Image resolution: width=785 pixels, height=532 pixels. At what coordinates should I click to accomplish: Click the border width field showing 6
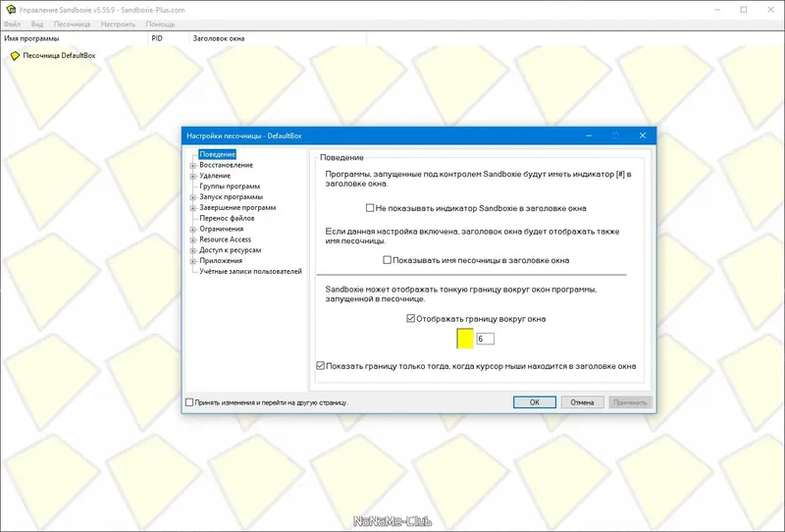[x=485, y=340]
